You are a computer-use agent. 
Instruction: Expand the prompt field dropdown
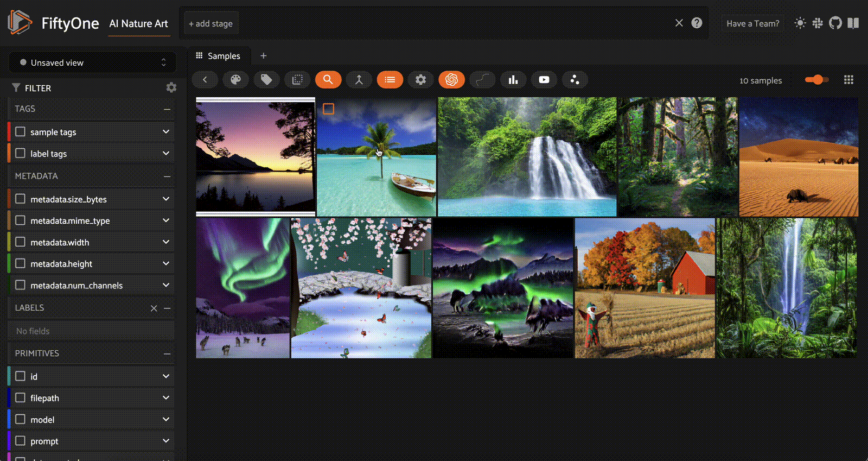(x=166, y=441)
